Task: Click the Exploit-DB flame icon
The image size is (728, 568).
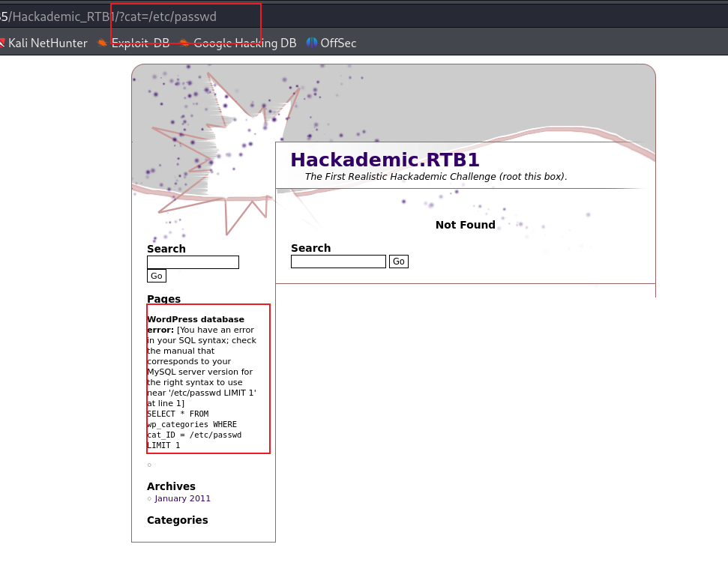Action: click(x=102, y=43)
